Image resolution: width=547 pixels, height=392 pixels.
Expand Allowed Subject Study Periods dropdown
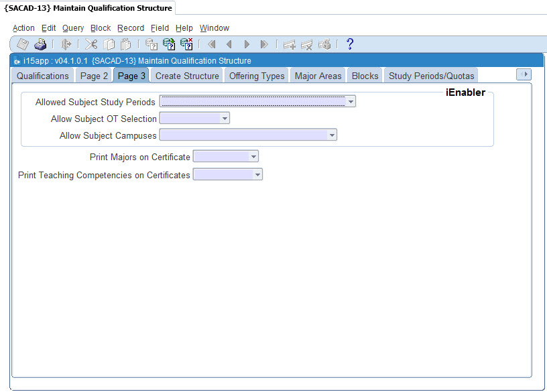[x=351, y=102]
